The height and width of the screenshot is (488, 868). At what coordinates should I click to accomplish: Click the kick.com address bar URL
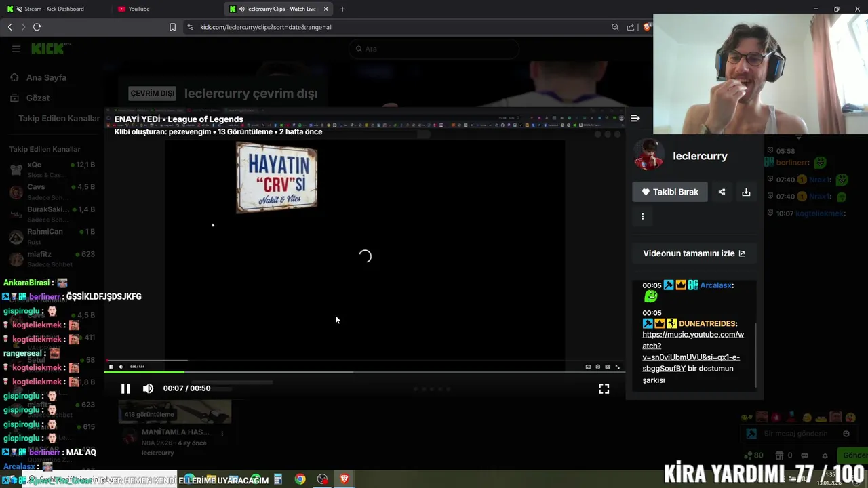(266, 27)
